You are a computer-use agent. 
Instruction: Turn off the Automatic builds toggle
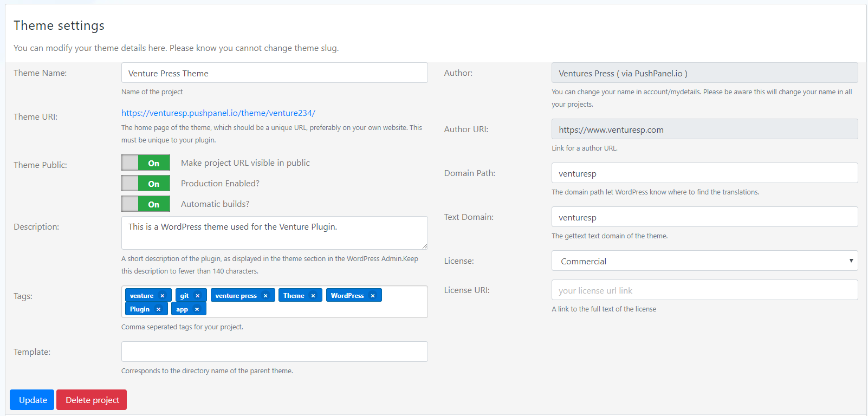146,204
